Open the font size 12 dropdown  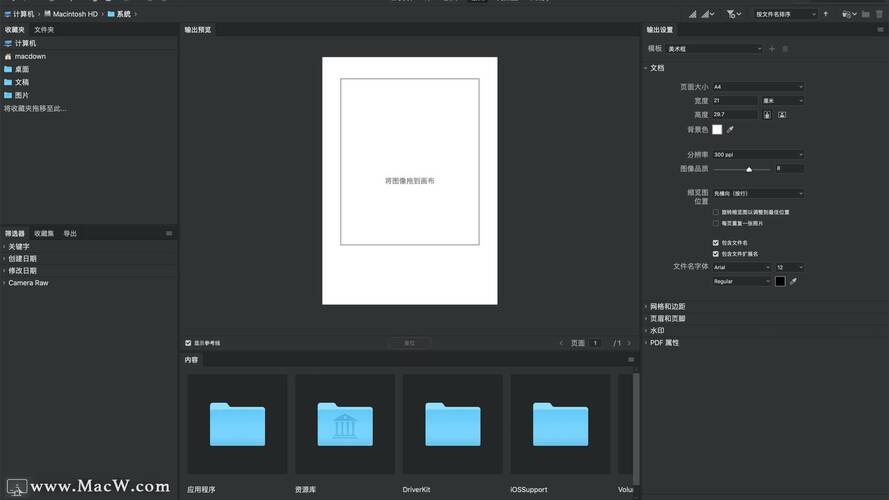[790, 267]
